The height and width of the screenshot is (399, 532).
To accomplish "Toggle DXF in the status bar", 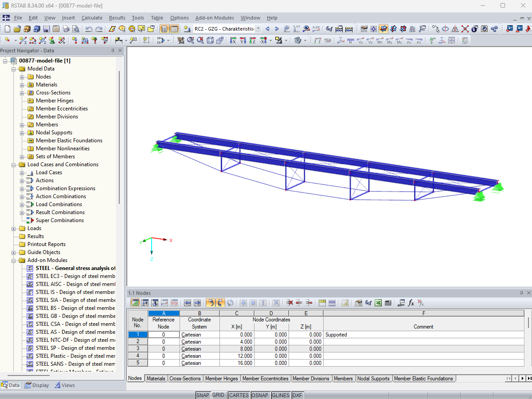I will [297, 395].
